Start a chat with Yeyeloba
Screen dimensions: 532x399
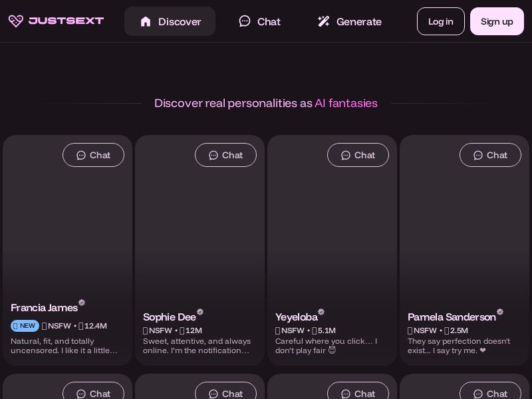pos(358,155)
